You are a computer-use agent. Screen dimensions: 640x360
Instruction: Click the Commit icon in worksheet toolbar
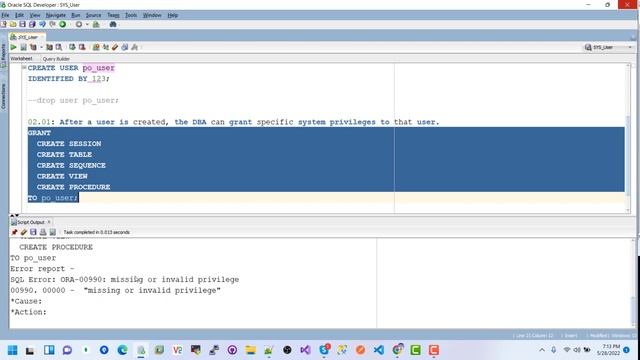tap(72, 47)
